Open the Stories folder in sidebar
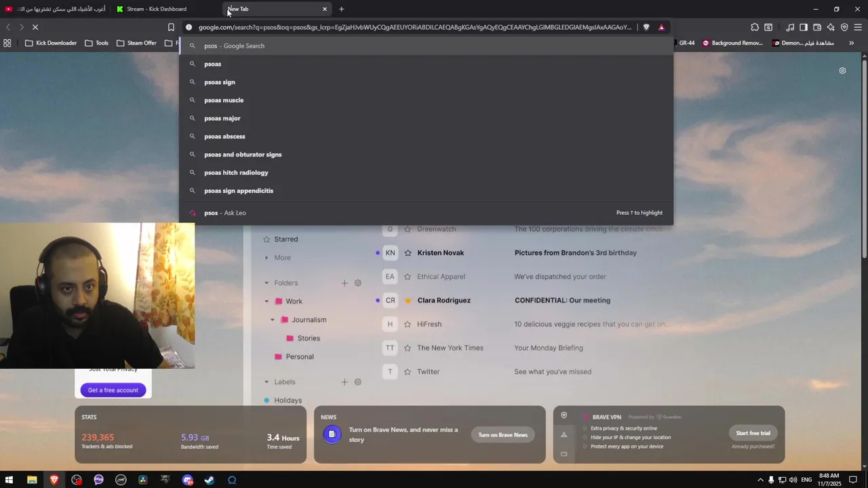868x488 pixels. coord(302,338)
